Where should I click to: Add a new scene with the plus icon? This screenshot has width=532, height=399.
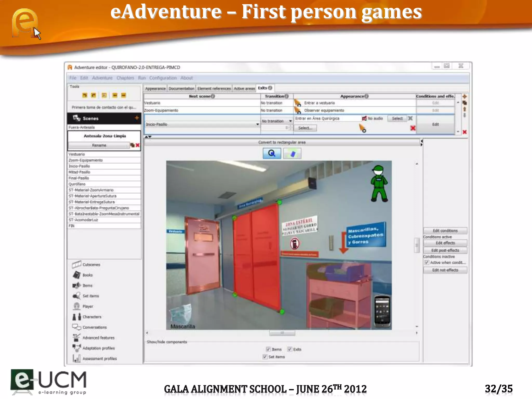[137, 118]
